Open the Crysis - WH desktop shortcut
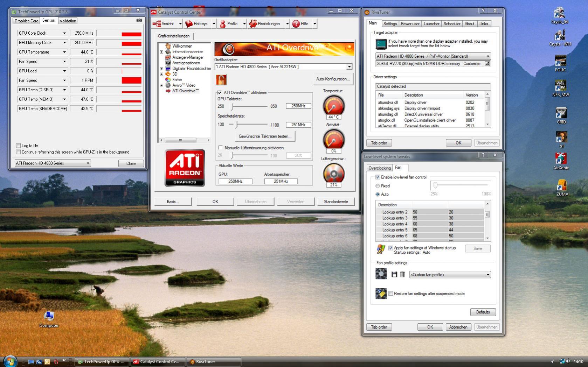The image size is (588, 367). click(560, 38)
